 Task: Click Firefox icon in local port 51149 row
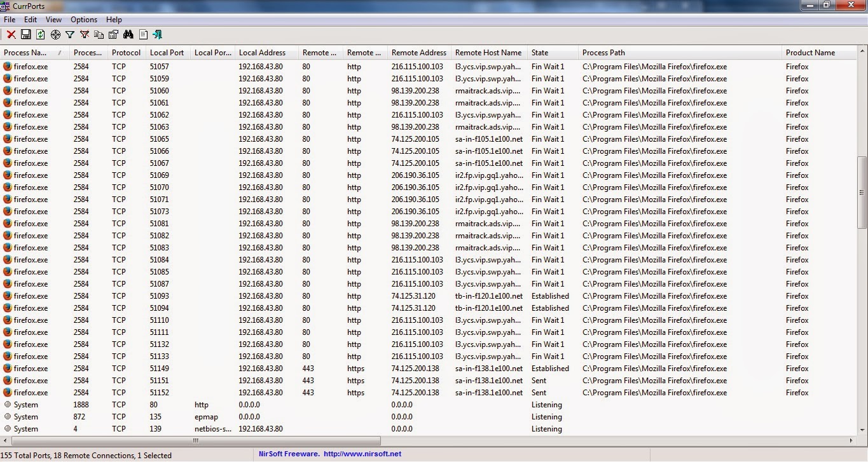coord(8,368)
